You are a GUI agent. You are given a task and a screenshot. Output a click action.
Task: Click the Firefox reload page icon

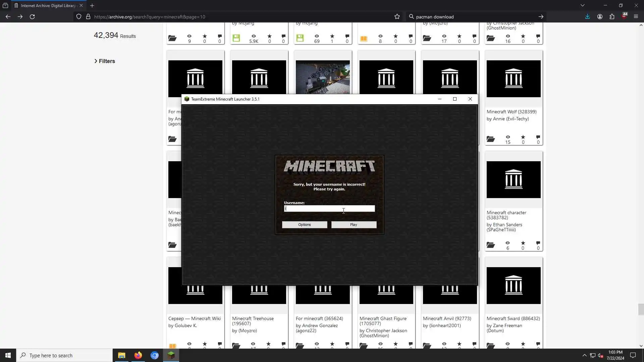point(32,17)
